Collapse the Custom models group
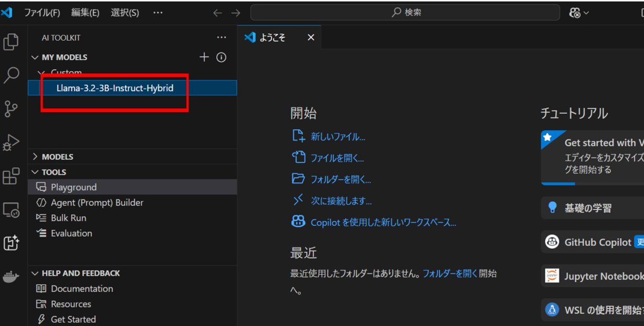 [x=42, y=72]
